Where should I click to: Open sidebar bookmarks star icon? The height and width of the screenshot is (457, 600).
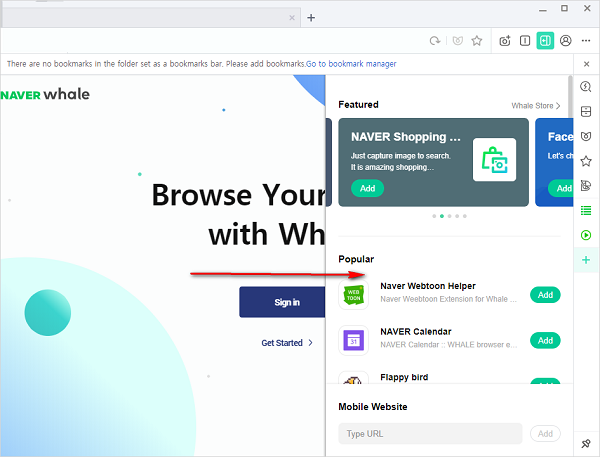586,160
